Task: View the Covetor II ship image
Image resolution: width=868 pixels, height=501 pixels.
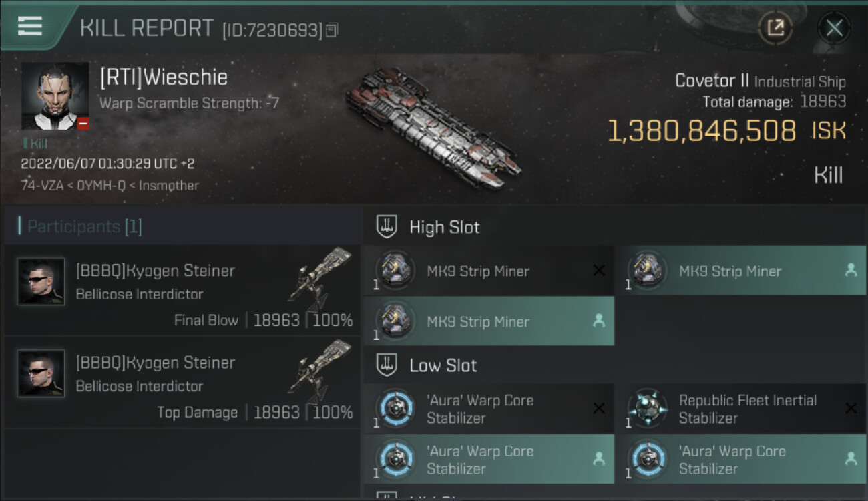Action: click(x=433, y=127)
